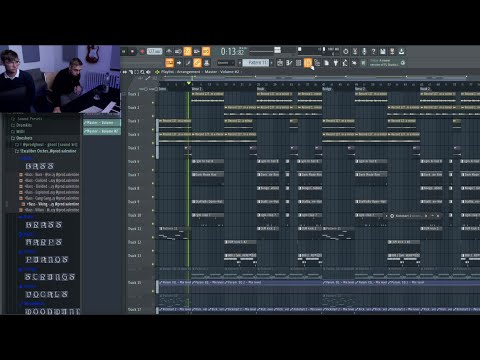Toggle the orange link icon on second row
Image resolution: width=480 pixels, height=360 pixels.
pos(197,63)
